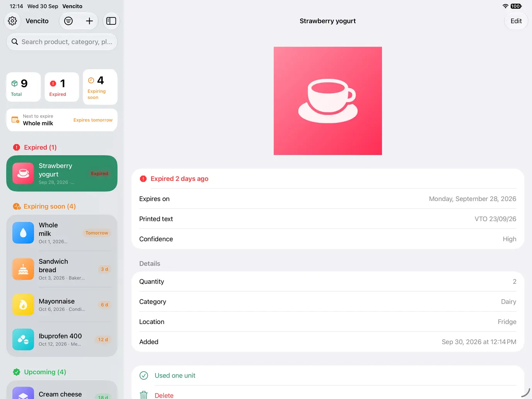Click the printed text VTO 23/09/26
The width and height of the screenshot is (532, 399).
click(x=495, y=219)
